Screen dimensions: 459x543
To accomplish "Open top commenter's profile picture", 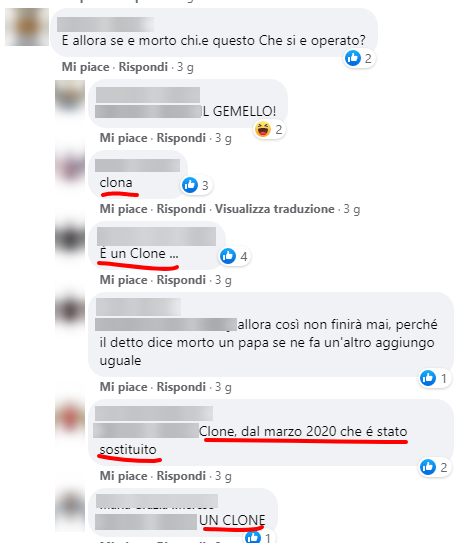I will 27,27.
